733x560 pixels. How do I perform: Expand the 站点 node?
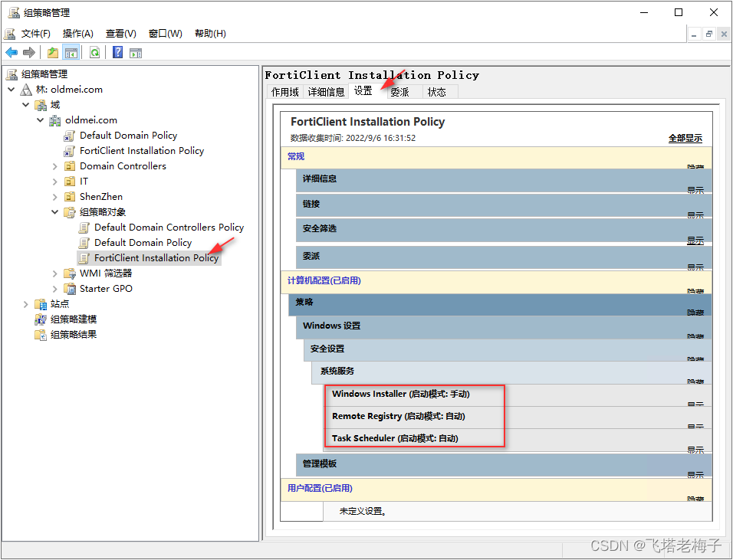[x=26, y=305]
